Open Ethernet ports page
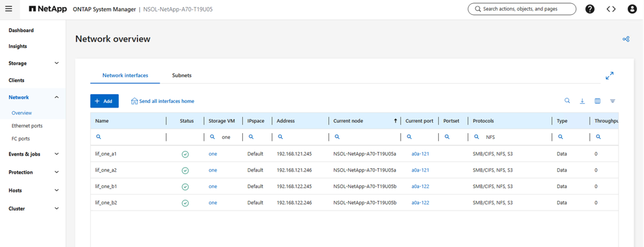Viewport: 644px width, 247px height. click(27, 126)
